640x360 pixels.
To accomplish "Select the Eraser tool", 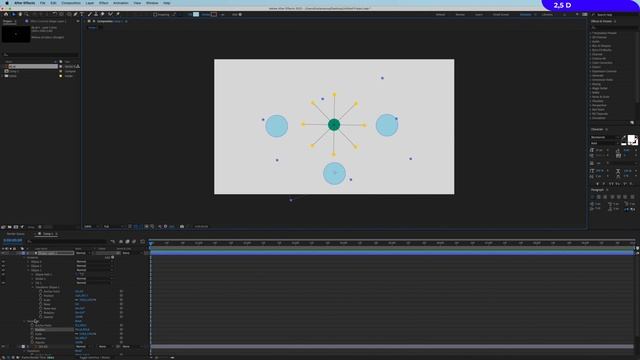I will tap(102, 14).
